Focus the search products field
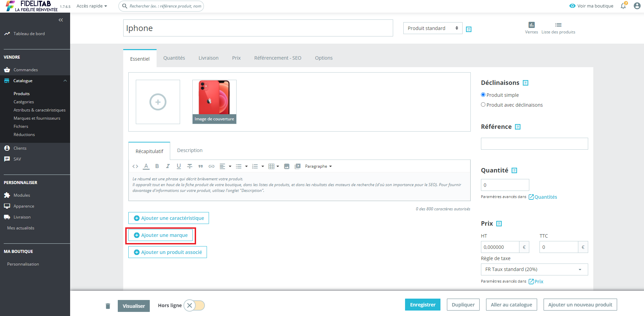The image size is (644, 316). click(161, 6)
